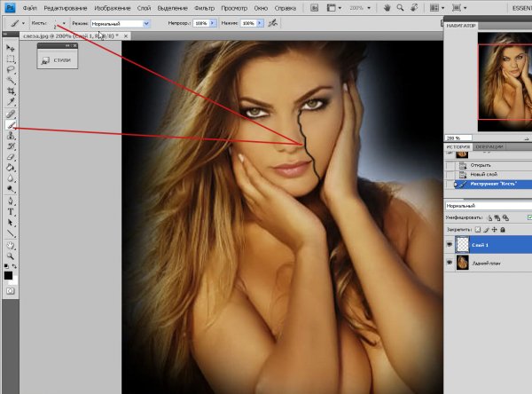Select the Healing Brush tool

[x=11, y=114]
